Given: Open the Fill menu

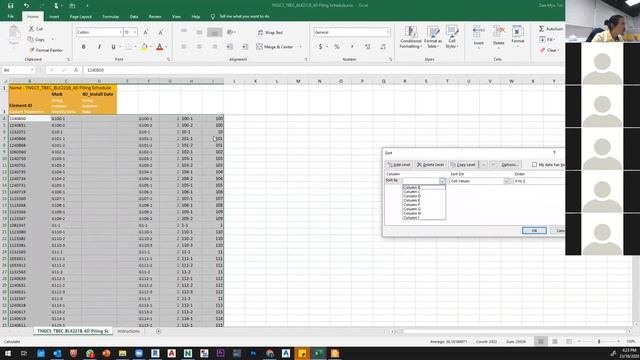Looking at the screenshot, I should click(x=547, y=40).
